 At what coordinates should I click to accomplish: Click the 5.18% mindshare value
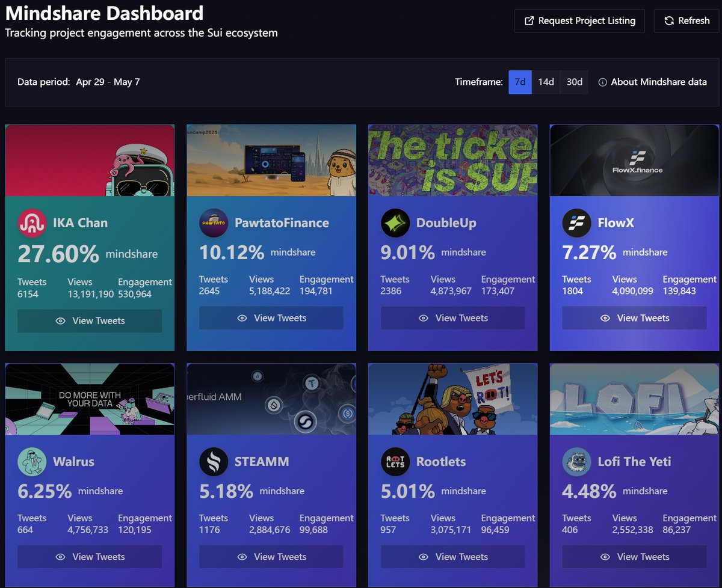(226, 491)
